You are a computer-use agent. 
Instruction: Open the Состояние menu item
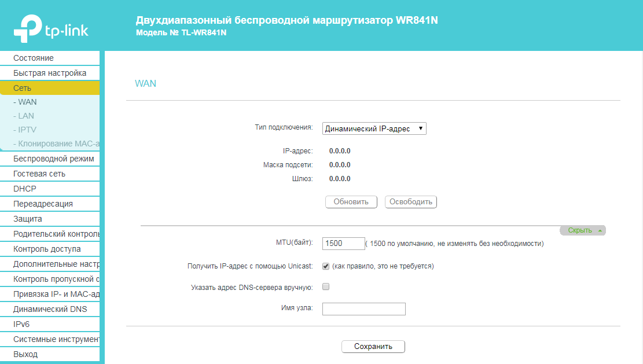coord(50,58)
